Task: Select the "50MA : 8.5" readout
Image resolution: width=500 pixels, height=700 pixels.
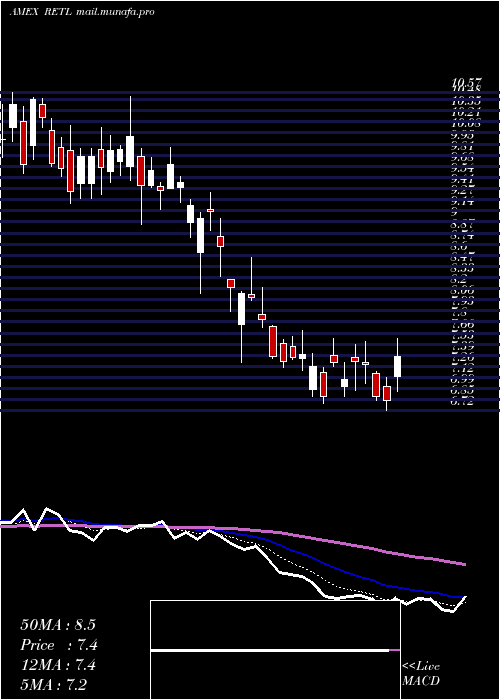Action: (x=58, y=625)
